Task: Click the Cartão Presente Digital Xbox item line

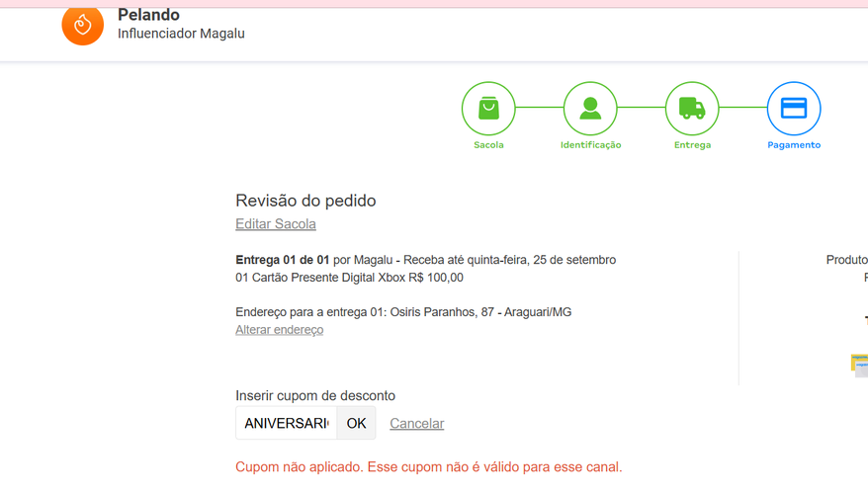Action: coord(349,278)
